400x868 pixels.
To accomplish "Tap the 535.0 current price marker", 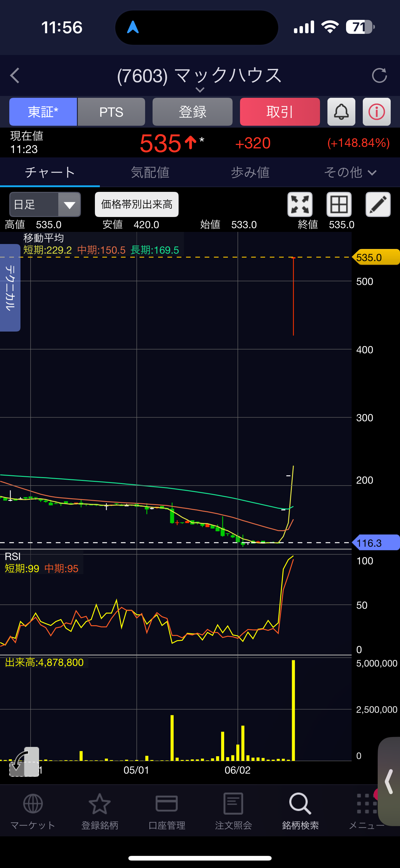I will click(376, 257).
